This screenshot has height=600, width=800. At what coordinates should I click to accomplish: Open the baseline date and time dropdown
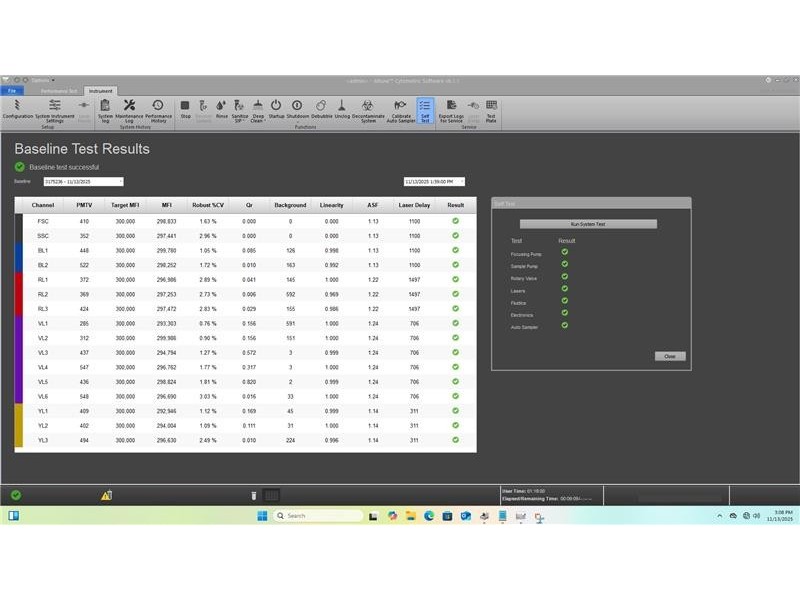click(x=461, y=182)
